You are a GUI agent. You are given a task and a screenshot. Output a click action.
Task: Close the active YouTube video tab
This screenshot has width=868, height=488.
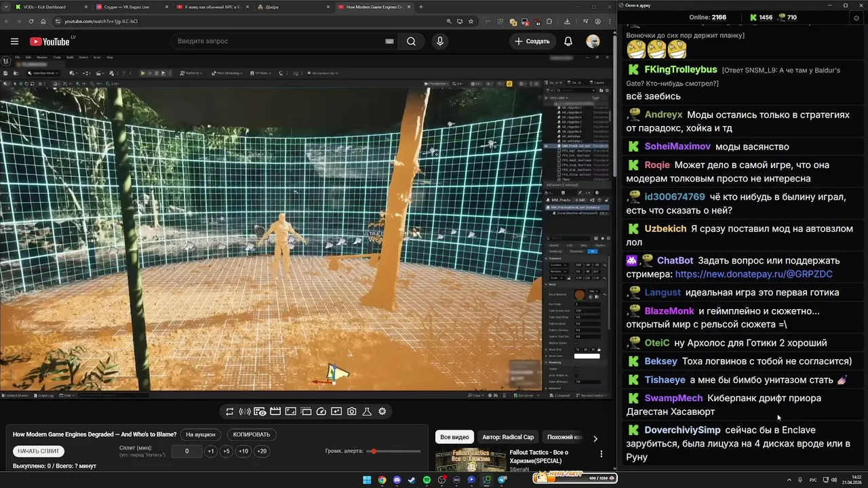(x=408, y=7)
